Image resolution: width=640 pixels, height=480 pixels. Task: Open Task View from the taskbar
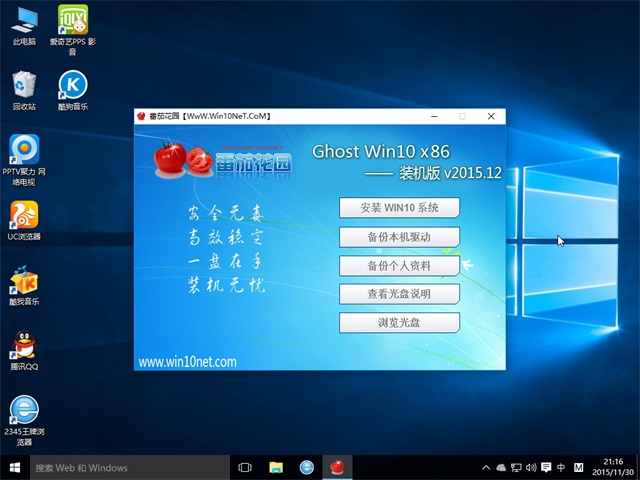pyautogui.click(x=245, y=467)
